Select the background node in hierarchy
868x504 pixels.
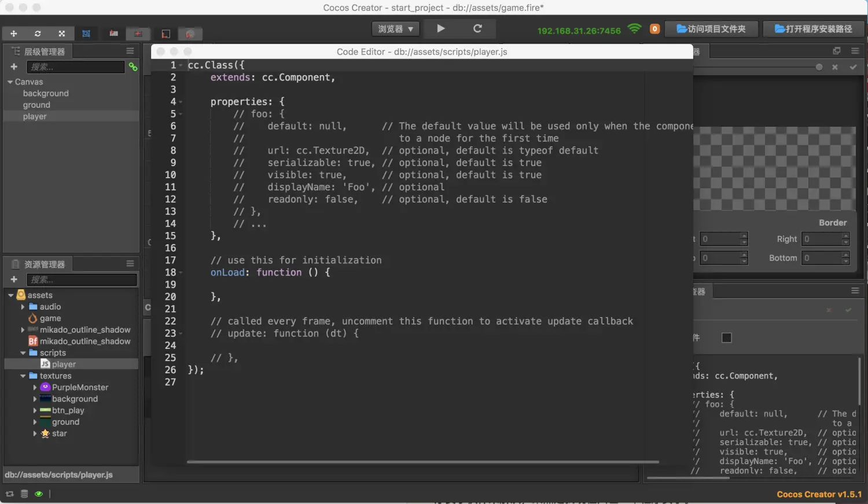tap(46, 93)
